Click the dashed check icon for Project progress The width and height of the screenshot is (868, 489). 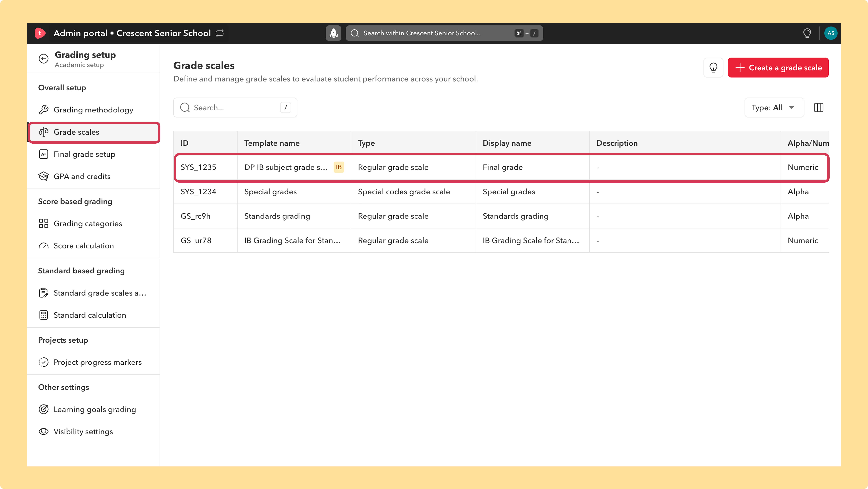(44, 362)
